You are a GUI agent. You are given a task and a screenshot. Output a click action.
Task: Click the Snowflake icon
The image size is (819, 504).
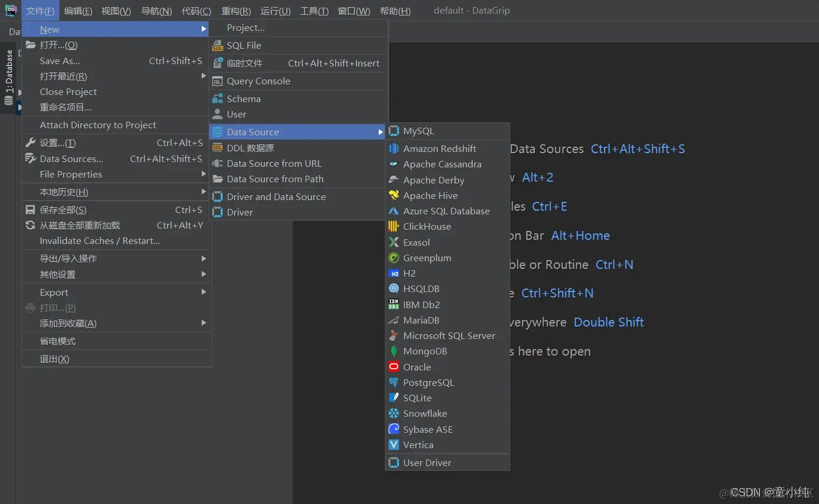click(394, 413)
